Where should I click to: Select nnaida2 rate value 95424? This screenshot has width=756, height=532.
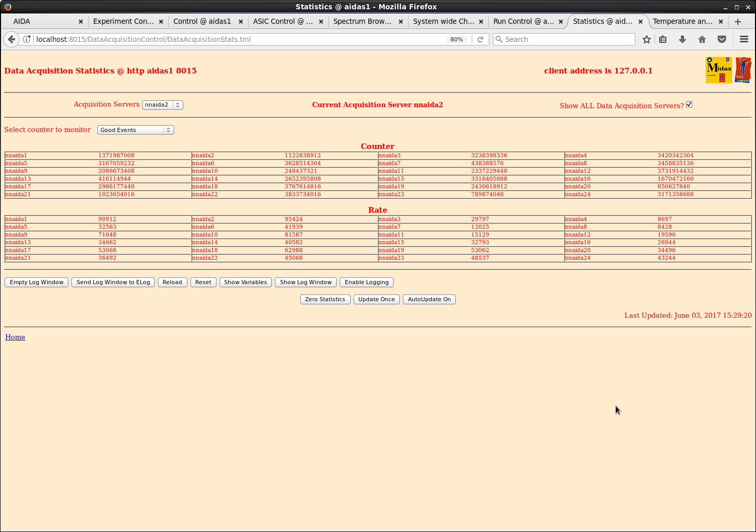294,219
